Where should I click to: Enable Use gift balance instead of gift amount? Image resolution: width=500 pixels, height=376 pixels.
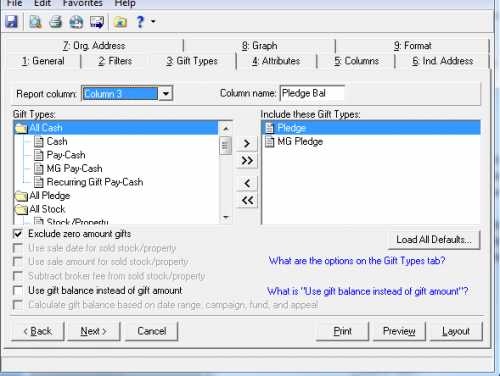click(18, 291)
